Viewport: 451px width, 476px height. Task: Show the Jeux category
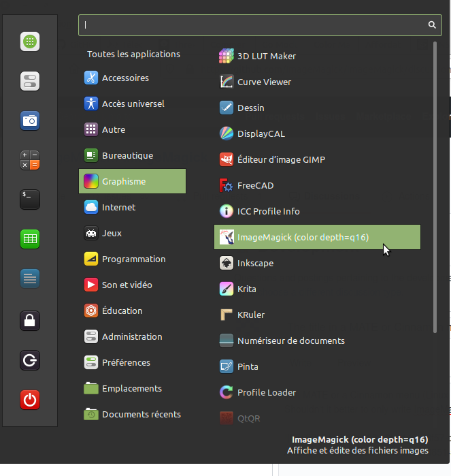click(x=132, y=233)
